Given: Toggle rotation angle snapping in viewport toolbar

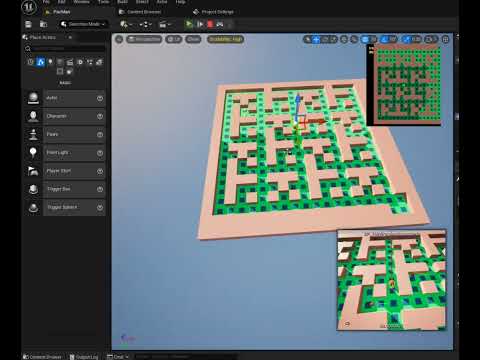Looking at the screenshot, I should (x=385, y=39).
